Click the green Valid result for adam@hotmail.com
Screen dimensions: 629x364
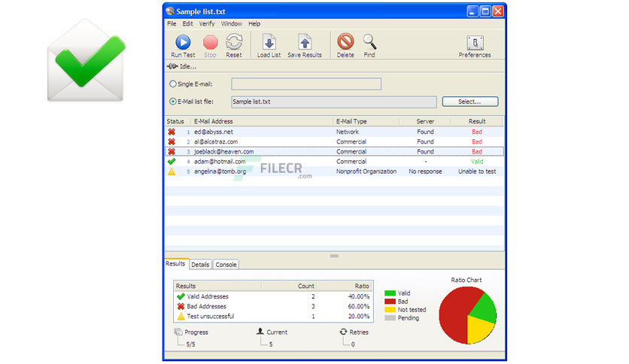coord(477,161)
